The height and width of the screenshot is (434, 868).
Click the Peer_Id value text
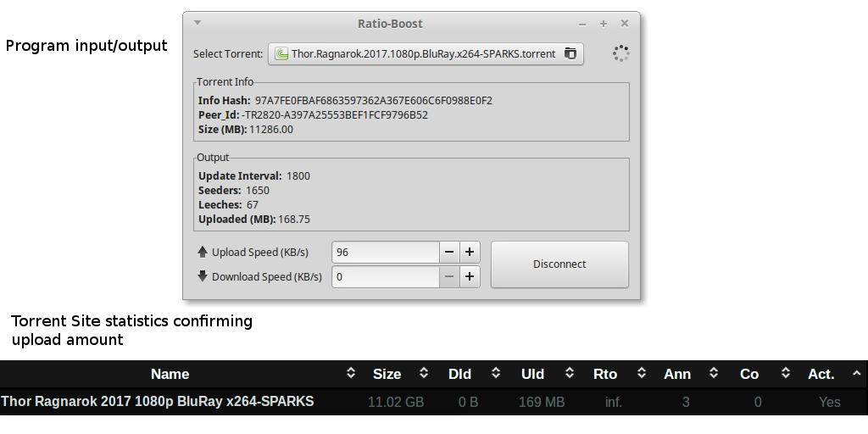point(334,115)
